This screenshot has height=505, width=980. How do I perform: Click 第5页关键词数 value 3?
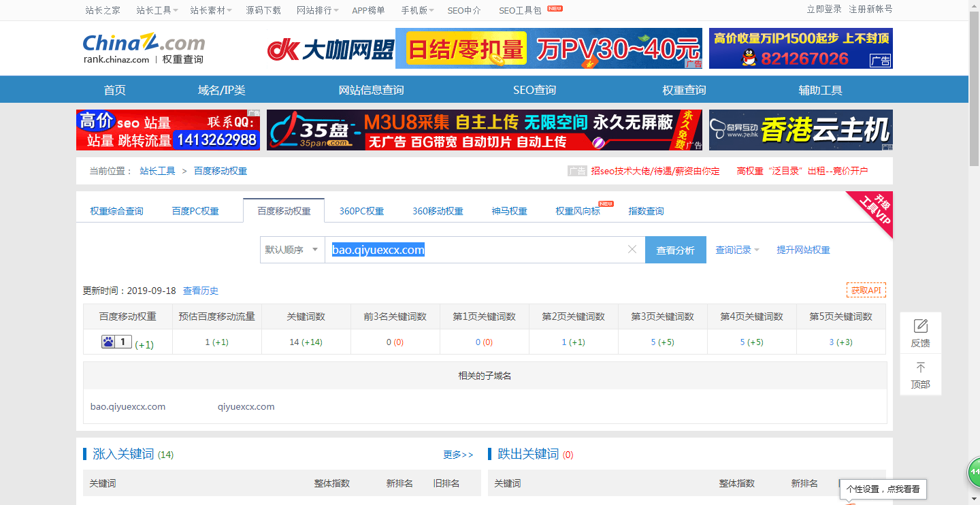point(831,342)
